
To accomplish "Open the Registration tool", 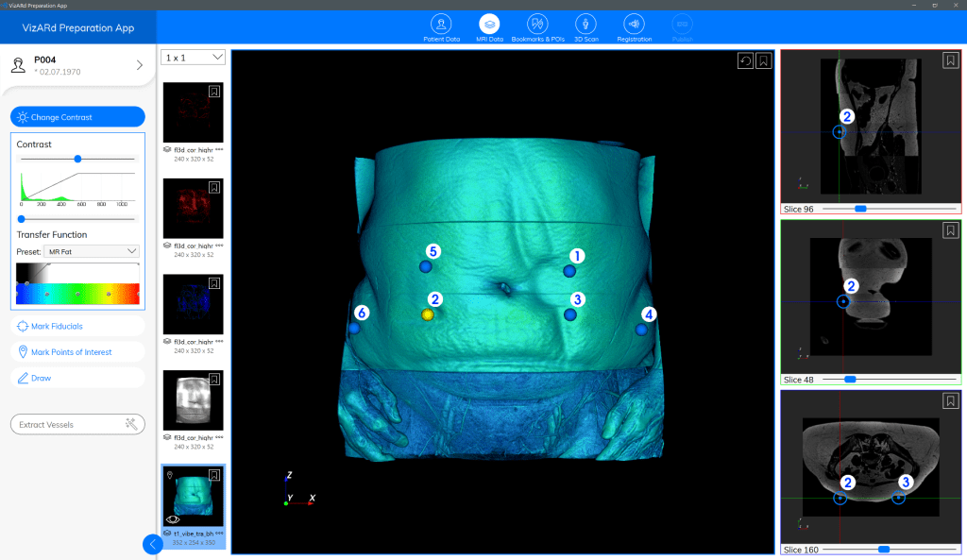I will coord(634,26).
